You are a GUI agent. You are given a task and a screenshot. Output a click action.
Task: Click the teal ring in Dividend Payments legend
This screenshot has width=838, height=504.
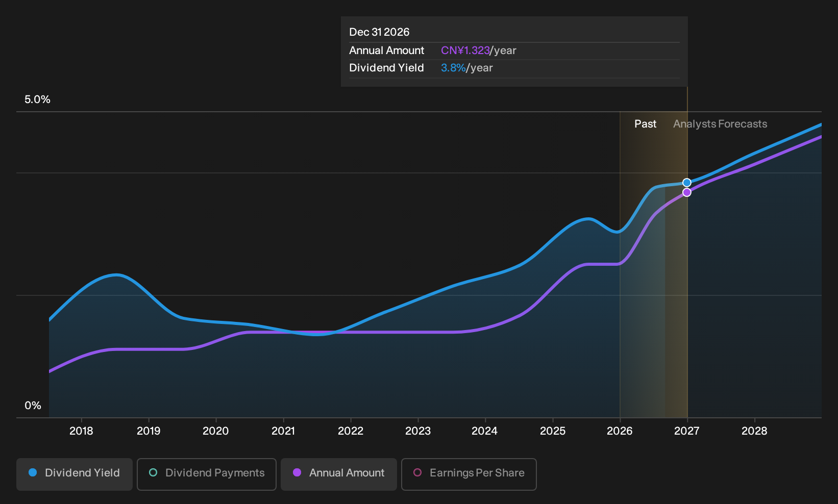153,472
